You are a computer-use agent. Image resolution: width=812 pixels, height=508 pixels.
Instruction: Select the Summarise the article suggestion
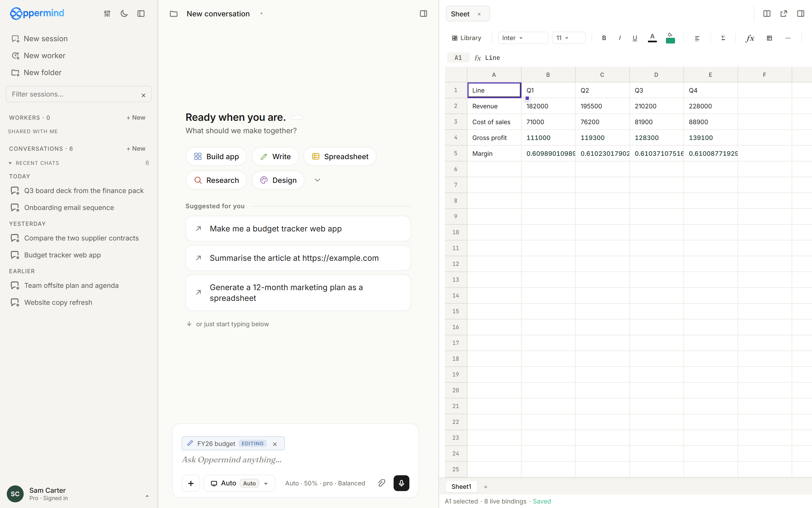coord(298,258)
